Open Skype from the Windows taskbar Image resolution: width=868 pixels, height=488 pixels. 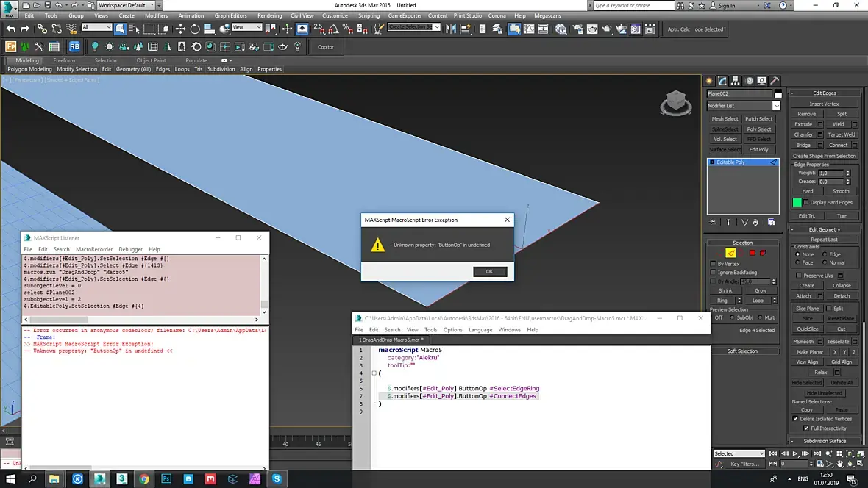[x=277, y=478]
